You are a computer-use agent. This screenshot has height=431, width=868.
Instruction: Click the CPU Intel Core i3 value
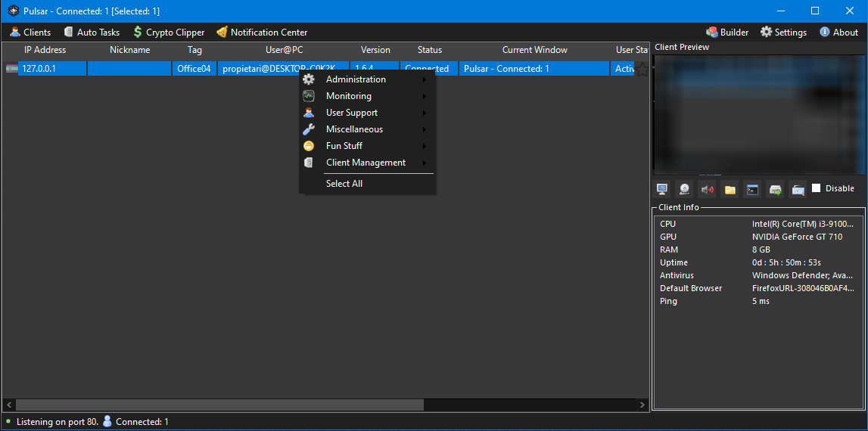tap(803, 224)
